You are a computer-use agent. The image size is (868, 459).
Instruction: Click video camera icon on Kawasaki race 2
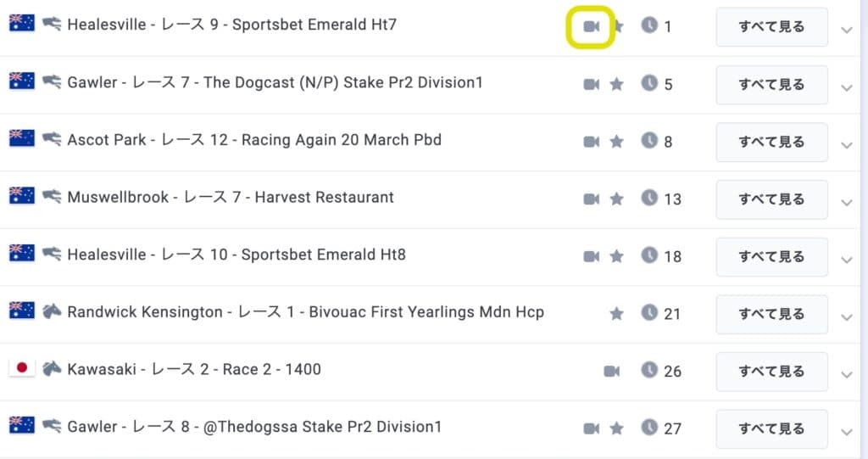coord(611,371)
